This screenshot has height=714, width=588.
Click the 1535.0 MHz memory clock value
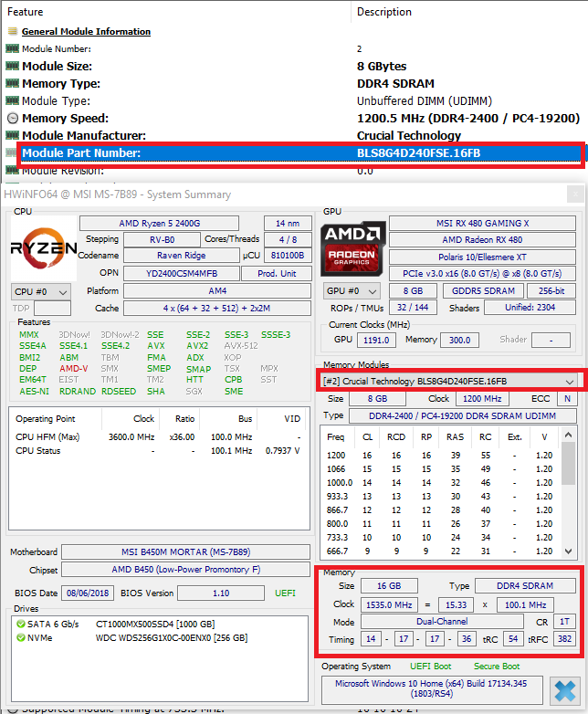389,604
